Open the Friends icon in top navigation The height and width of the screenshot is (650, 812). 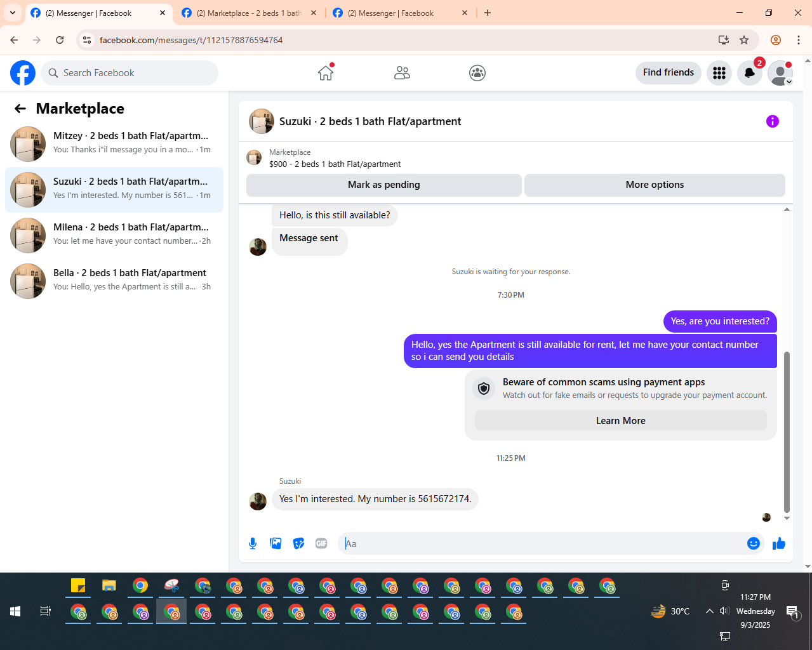click(x=402, y=73)
